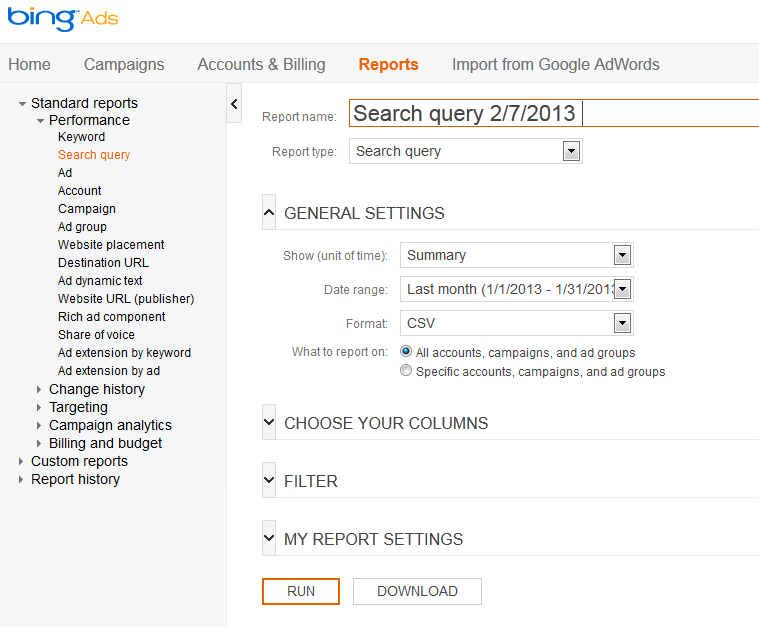
Task: Expand the Report history node
Action: [x=21, y=479]
